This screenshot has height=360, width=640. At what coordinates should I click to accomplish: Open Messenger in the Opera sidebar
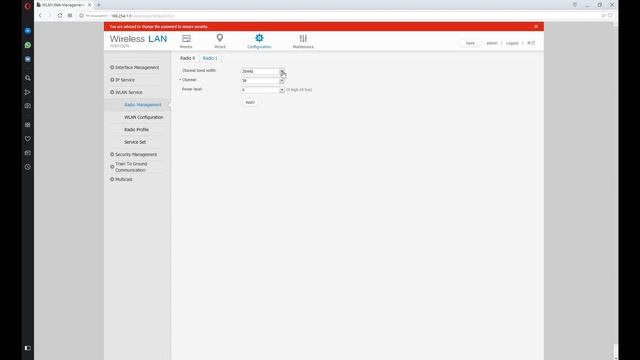pyautogui.click(x=28, y=31)
